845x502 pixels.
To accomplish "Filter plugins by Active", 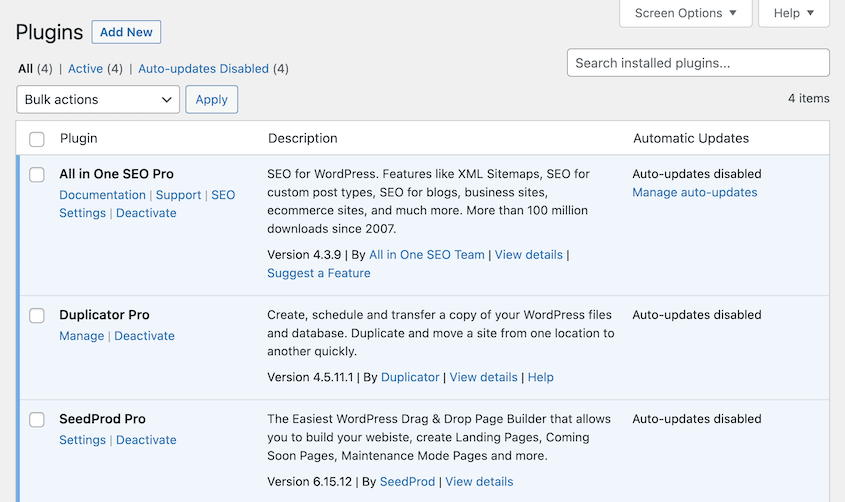I will coord(85,69).
